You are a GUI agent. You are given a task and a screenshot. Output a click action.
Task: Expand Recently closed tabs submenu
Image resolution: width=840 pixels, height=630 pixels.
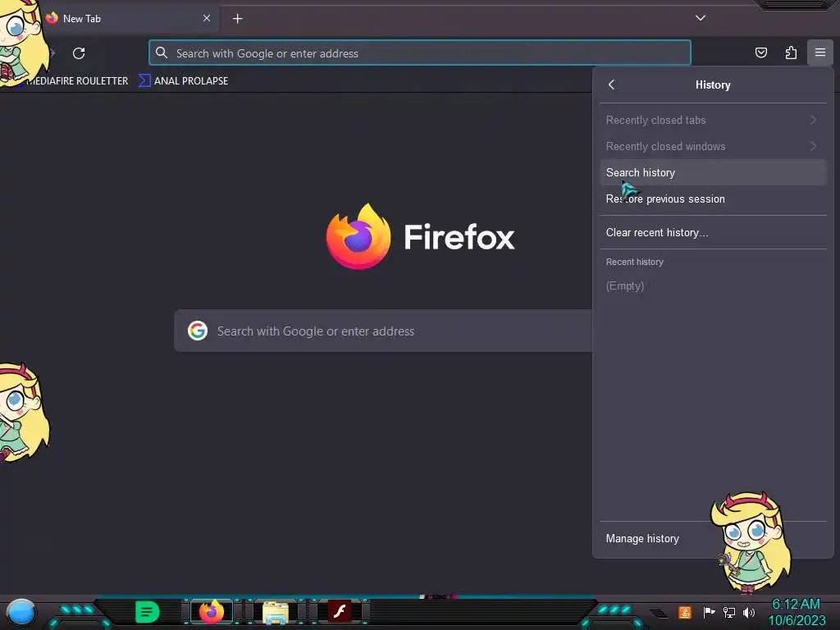(x=713, y=120)
